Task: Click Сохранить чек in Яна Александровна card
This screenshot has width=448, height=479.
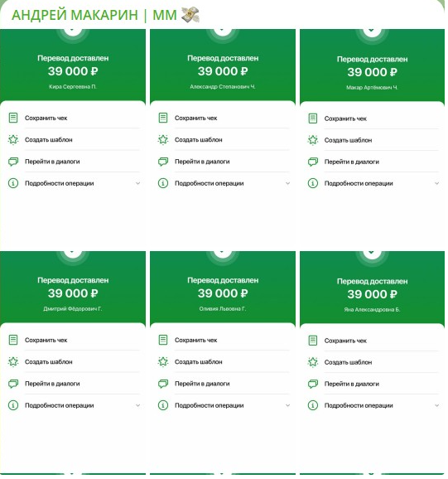Action: tap(345, 341)
